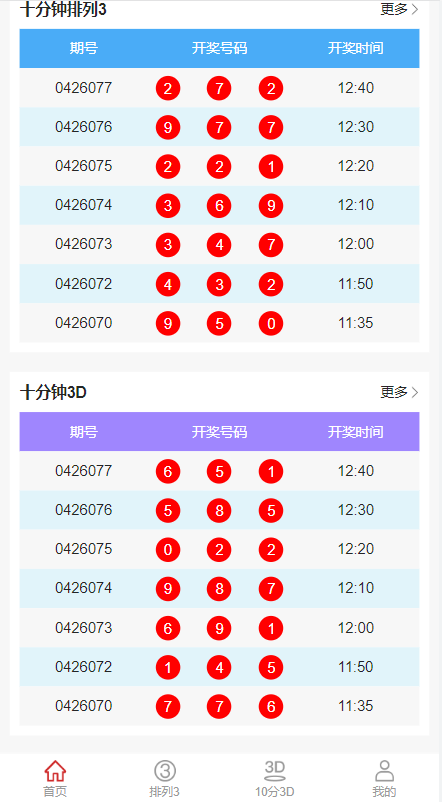
Task: Click the last ball 5 in 3D row 0426072
Action: pos(271,667)
